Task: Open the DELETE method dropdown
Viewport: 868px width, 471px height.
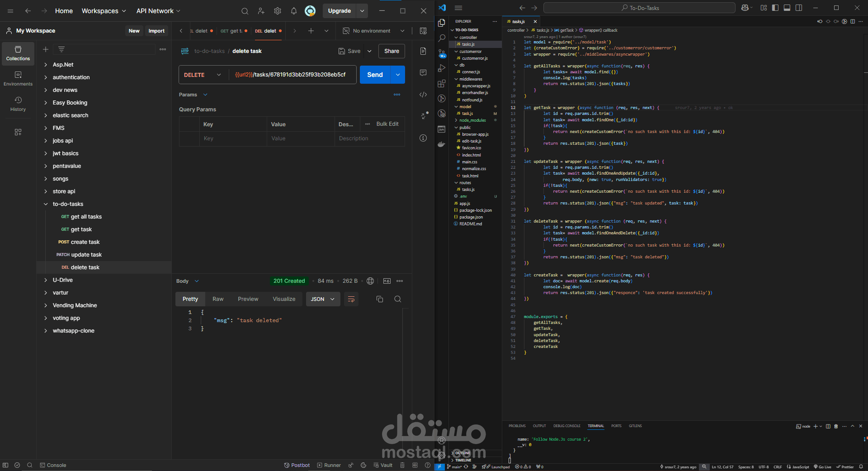Action: click(x=204, y=75)
